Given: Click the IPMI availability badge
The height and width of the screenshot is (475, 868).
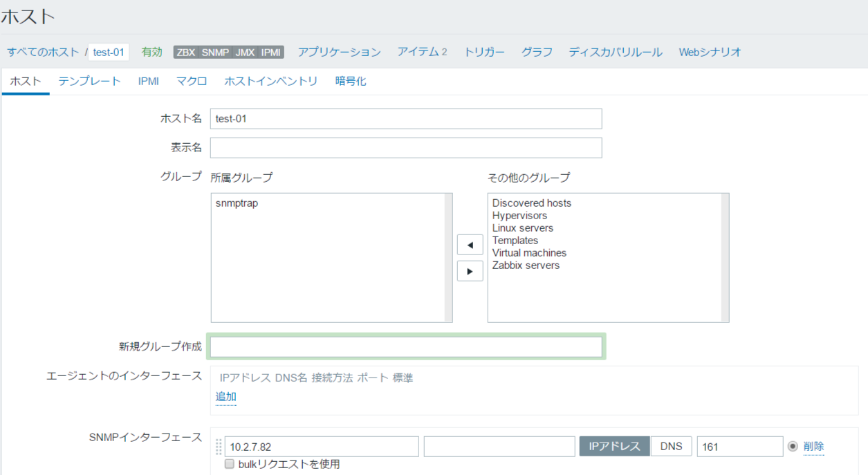Looking at the screenshot, I should pyautogui.click(x=271, y=52).
